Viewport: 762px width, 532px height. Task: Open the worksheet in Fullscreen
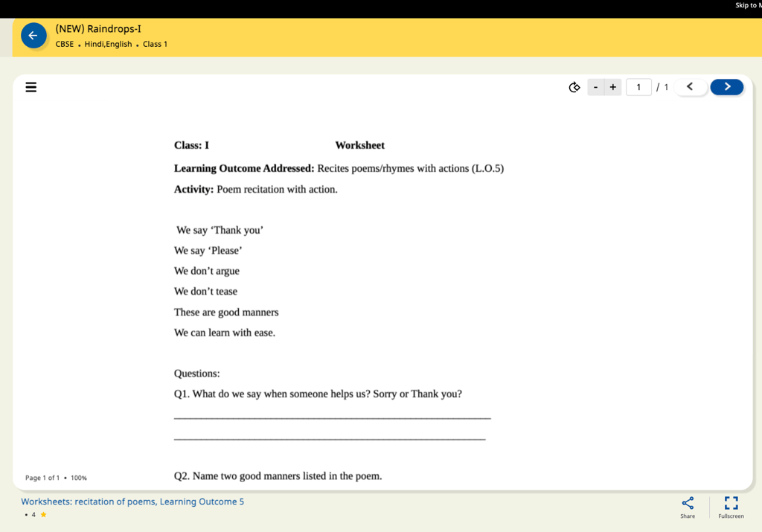click(731, 507)
